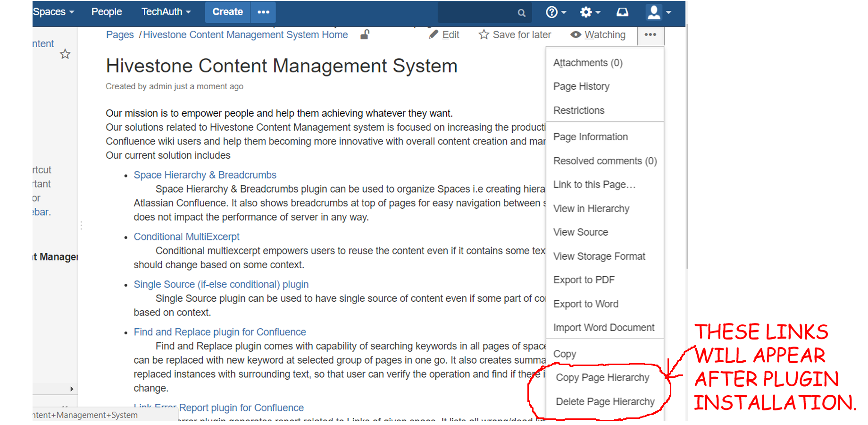Open the TechAuth dropdown
868x425 pixels.
pyautogui.click(x=166, y=12)
